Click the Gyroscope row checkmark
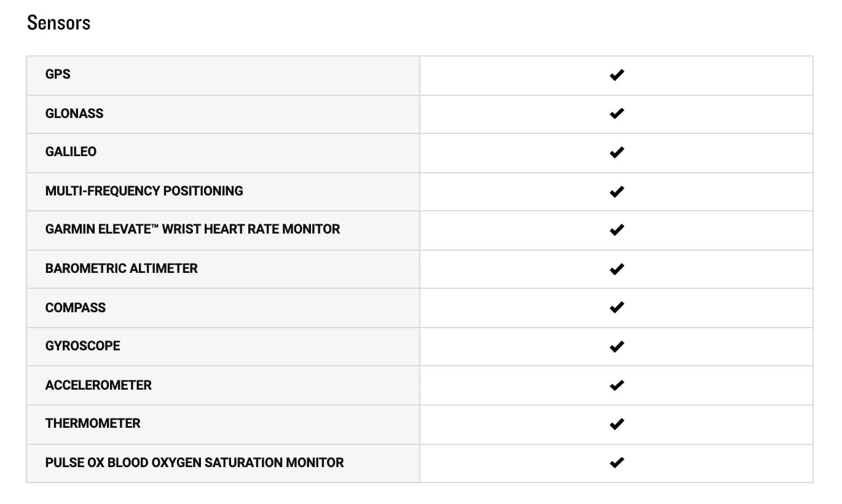The image size is (842, 504). tap(616, 346)
